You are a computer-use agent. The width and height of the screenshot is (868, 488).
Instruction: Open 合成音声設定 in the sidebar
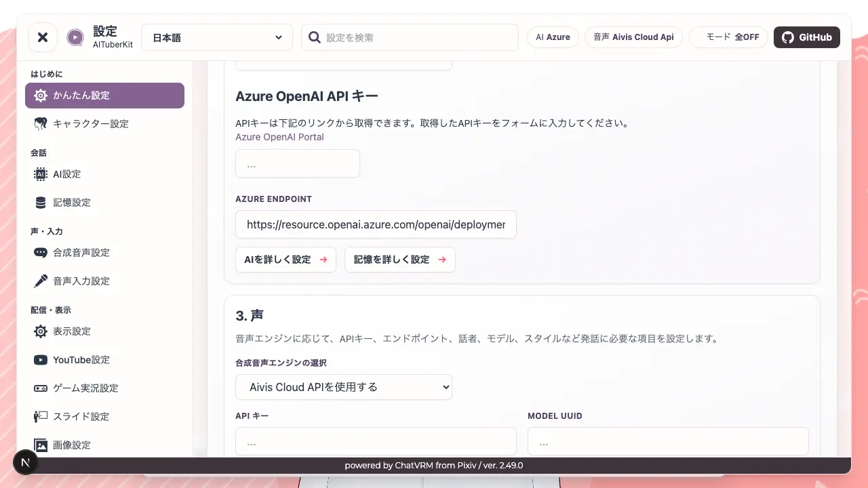pyautogui.click(x=104, y=253)
